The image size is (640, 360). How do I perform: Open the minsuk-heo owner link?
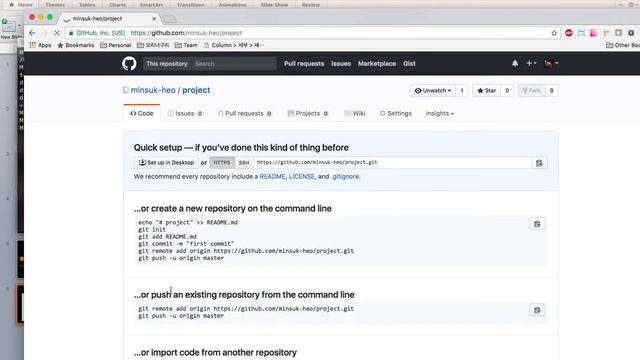(153, 90)
